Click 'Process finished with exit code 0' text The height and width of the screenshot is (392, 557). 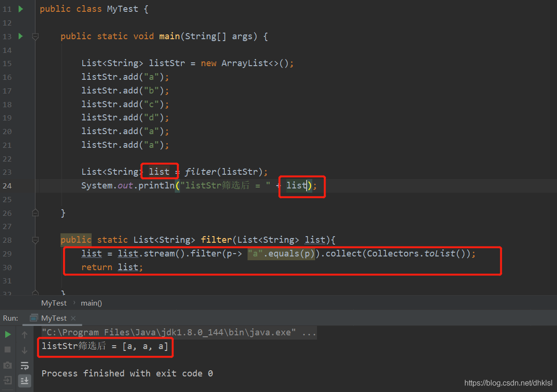(127, 374)
